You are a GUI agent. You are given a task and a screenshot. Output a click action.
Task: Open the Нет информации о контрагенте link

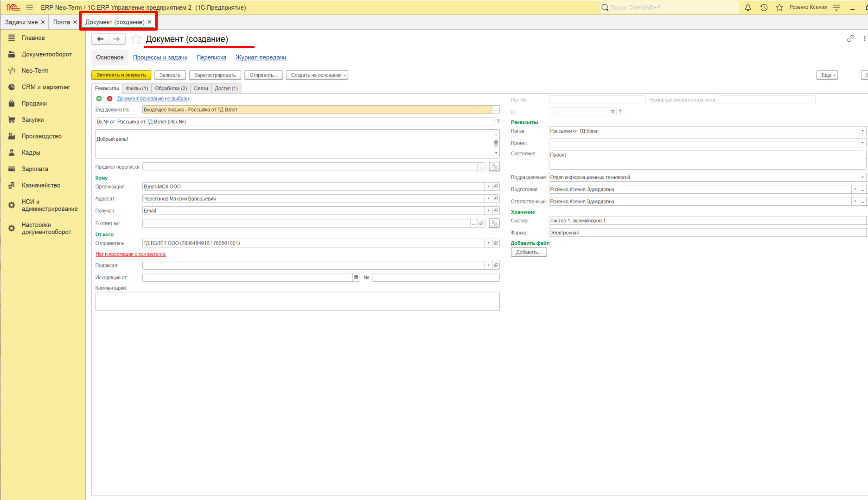[x=131, y=254]
